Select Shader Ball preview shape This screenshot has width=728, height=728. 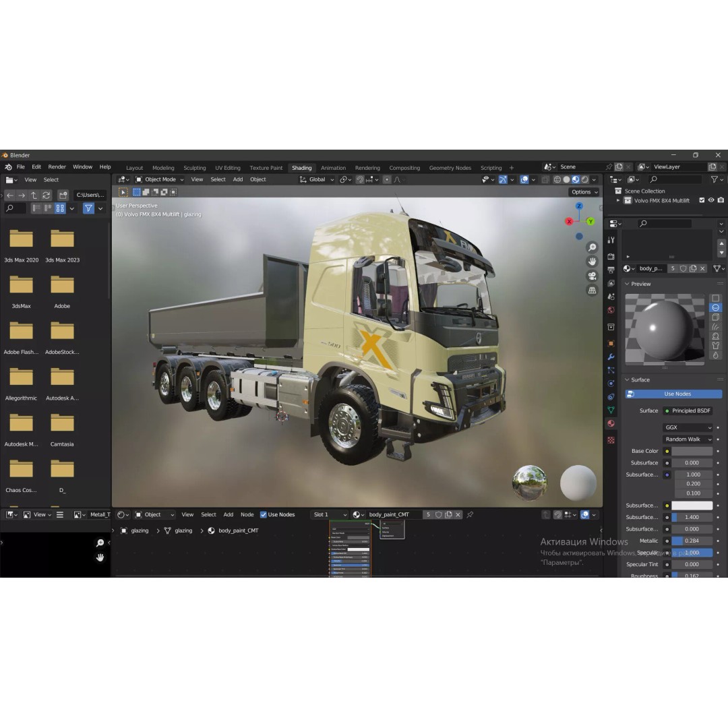[715, 336]
